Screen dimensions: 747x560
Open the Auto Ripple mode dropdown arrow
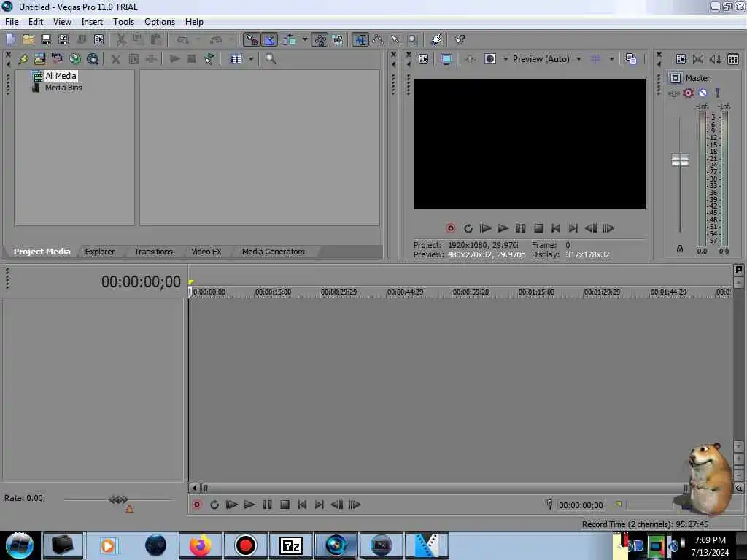(x=305, y=39)
